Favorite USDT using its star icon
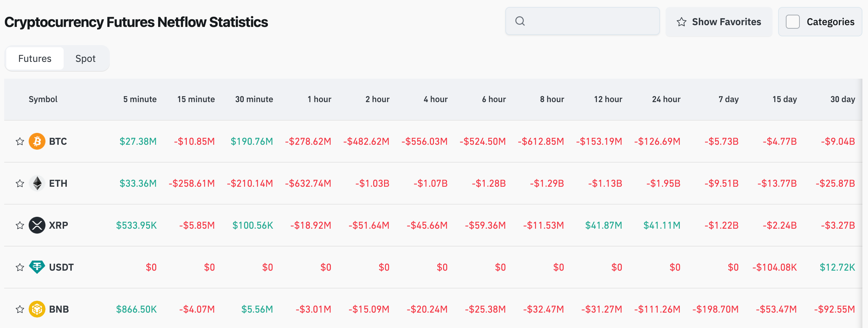Screen dimensions: 868x328 pos(20,267)
